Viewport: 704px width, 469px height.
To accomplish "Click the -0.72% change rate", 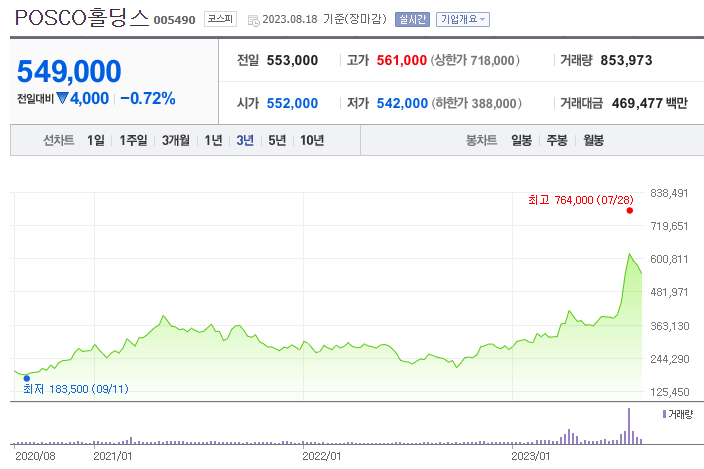I will [148, 98].
